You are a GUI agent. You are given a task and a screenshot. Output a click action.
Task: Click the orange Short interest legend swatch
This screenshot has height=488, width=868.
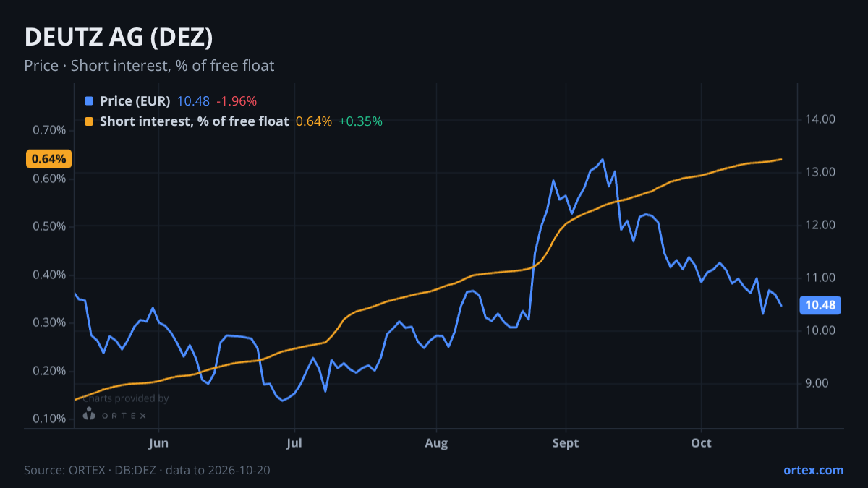pos(89,121)
